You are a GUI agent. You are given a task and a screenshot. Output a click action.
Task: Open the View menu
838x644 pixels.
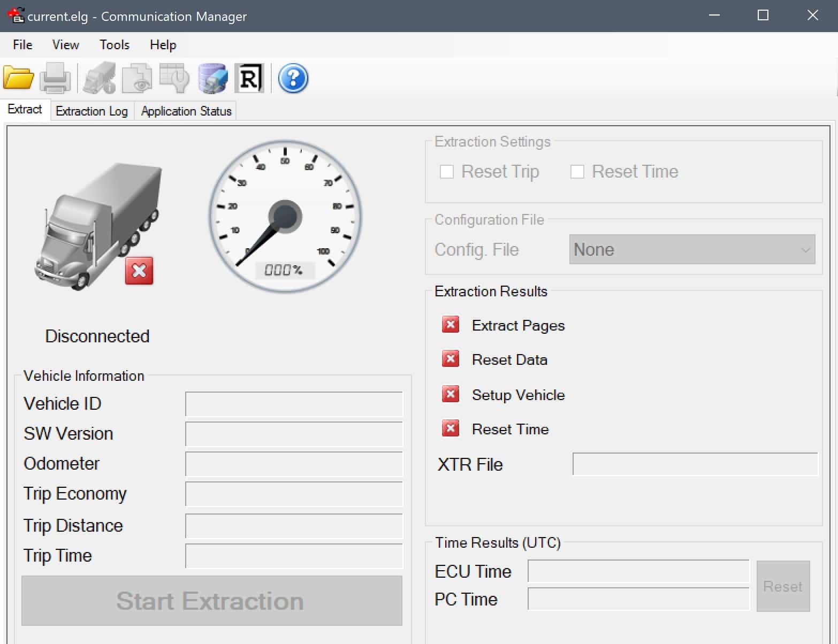(65, 45)
